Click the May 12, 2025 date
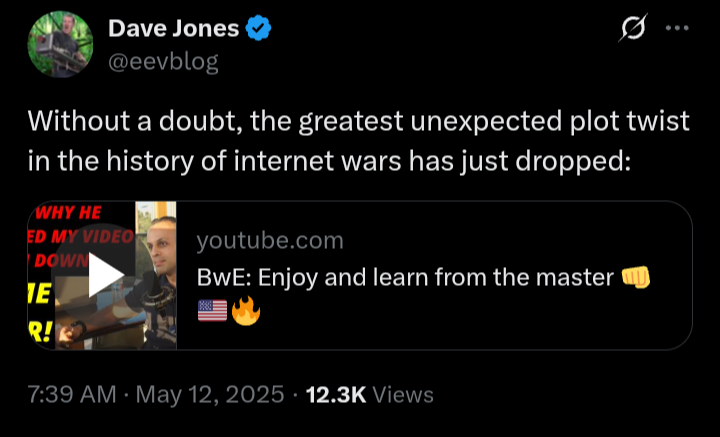The image size is (720, 437). click(x=210, y=395)
